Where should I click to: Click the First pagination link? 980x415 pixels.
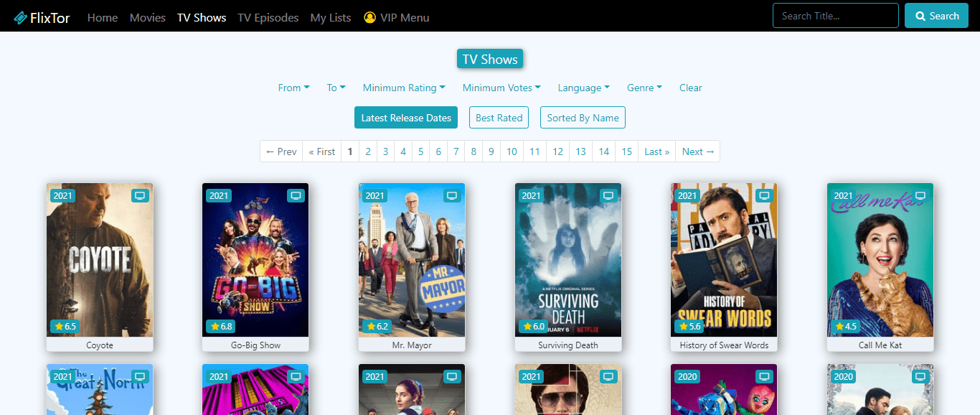[x=321, y=151]
